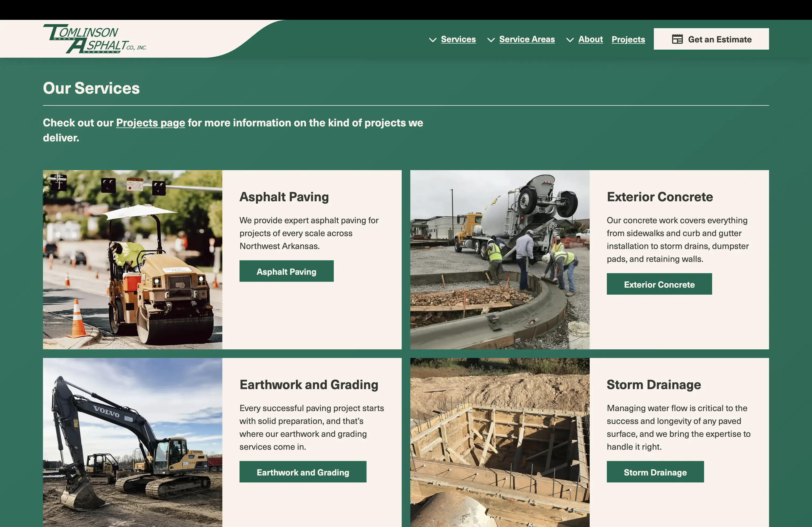This screenshot has width=812, height=527.
Task: Go to the About nav link
Action: click(x=590, y=39)
